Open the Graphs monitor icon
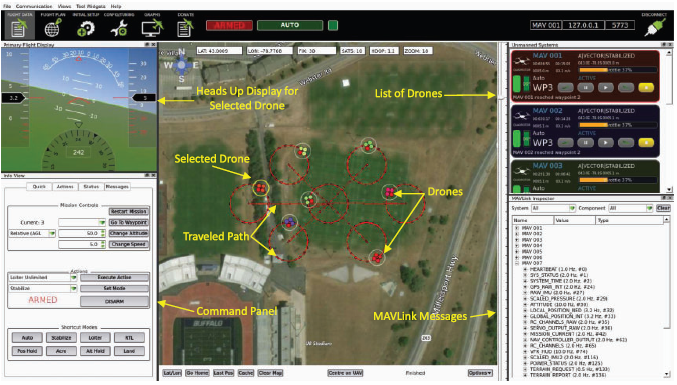 (x=152, y=28)
